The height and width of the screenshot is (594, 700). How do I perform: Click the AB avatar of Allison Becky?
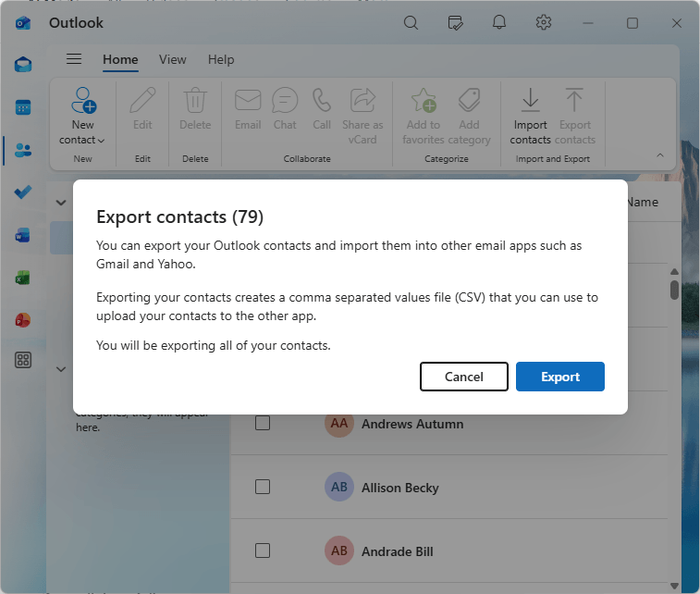pos(338,487)
